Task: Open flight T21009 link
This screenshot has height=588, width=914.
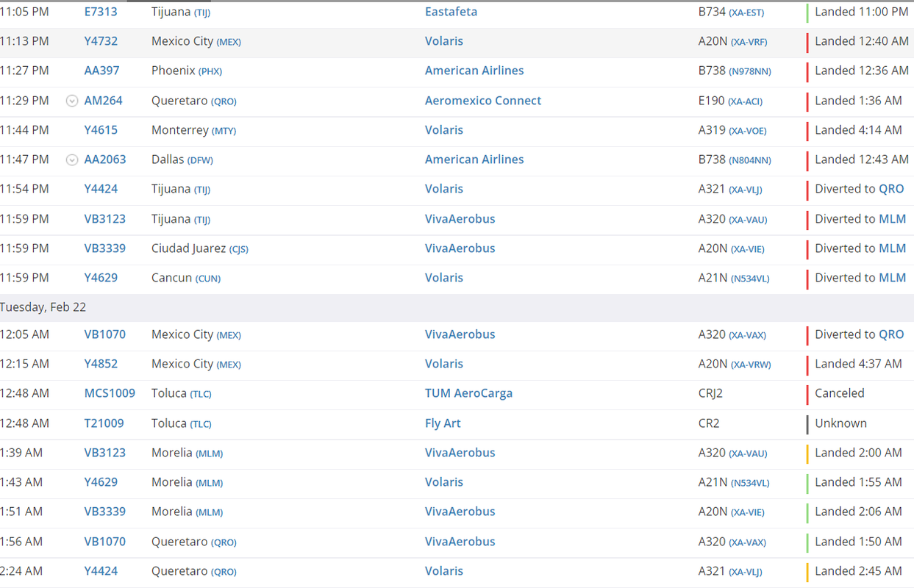Action: tap(104, 423)
